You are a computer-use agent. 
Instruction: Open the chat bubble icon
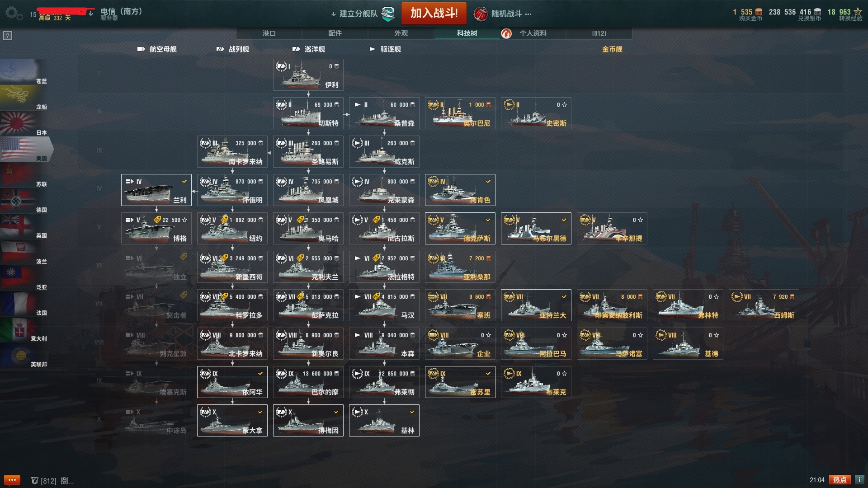(12, 480)
